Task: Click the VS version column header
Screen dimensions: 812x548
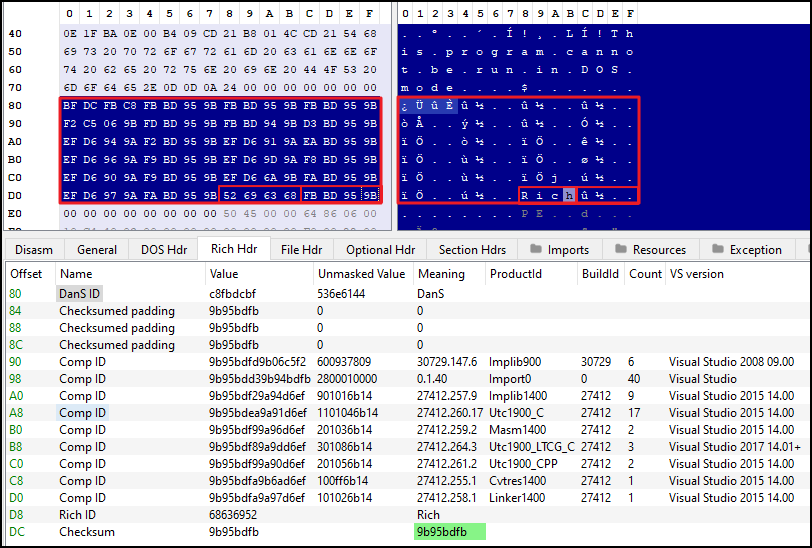Action: [697, 274]
